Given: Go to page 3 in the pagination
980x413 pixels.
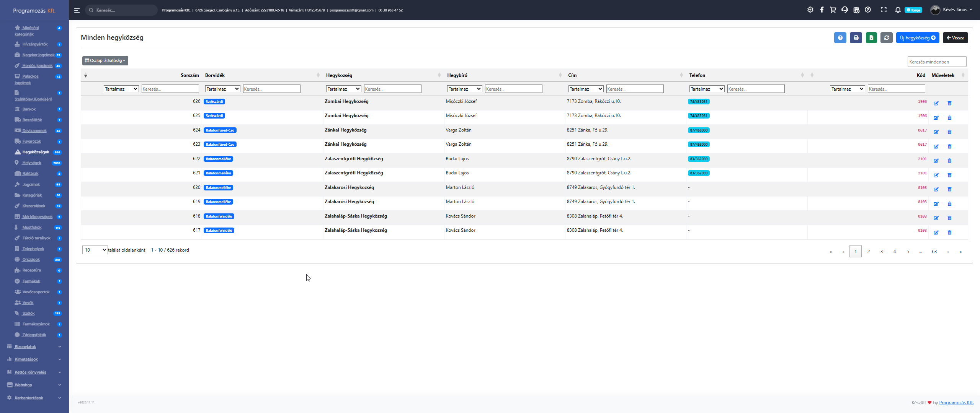Looking at the screenshot, I should [x=881, y=252].
